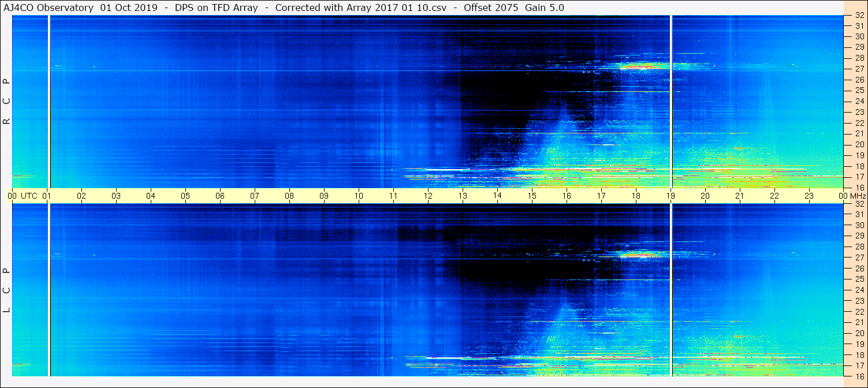Click the R C P panel label
The image size is (868, 388).
[x=7, y=102]
